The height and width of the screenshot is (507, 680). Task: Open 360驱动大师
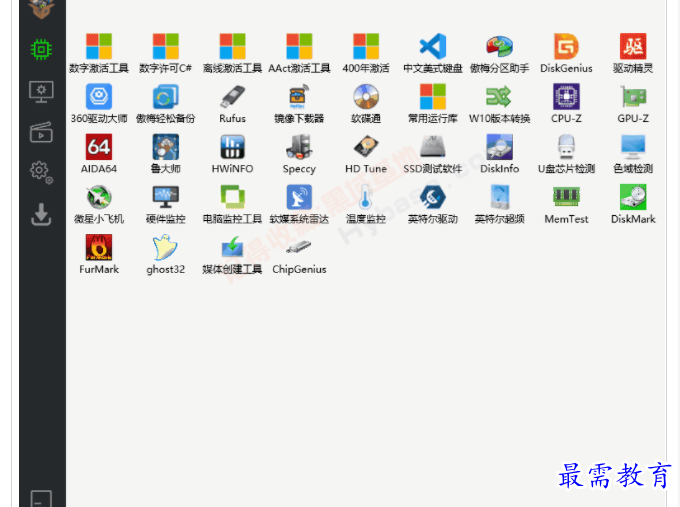pos(99,103)
